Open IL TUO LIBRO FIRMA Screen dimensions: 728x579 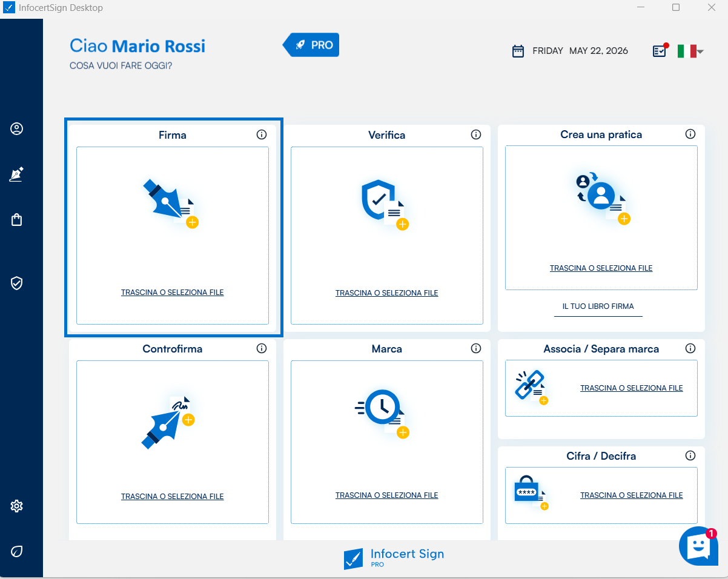coord(598,306)
